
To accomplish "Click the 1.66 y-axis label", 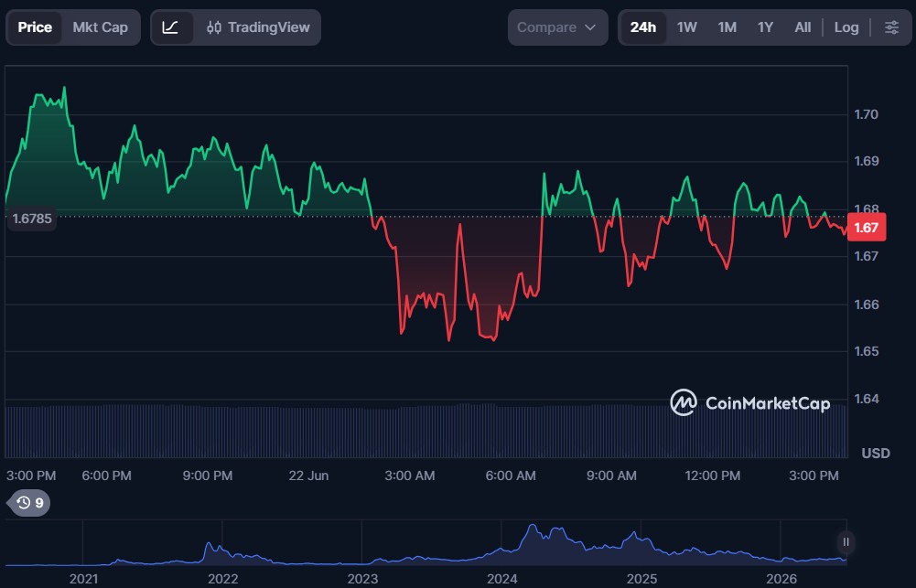I will point(867,305).
